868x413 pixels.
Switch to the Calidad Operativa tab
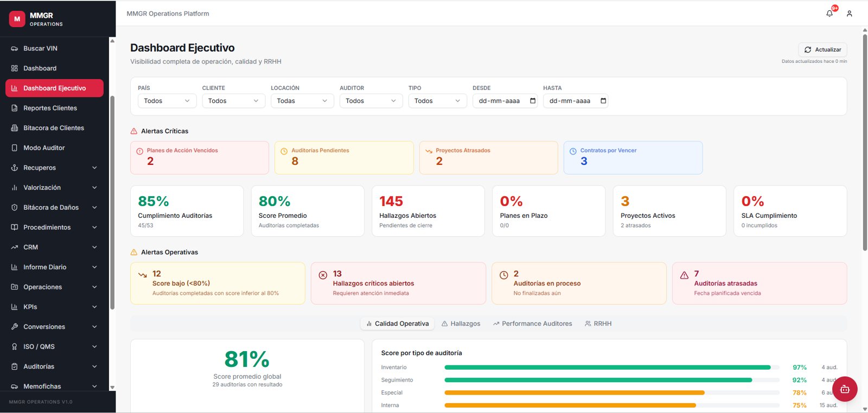(x=397, y=324)
